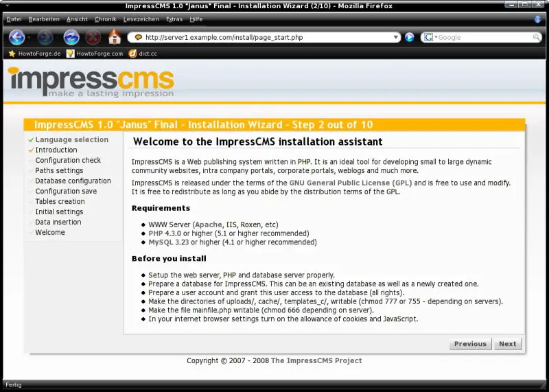Image resolution: width=549 pixels, height=392 pixels.
Task: Select the Language selection step
Action: pyautogui.click(x=72, y=139)
